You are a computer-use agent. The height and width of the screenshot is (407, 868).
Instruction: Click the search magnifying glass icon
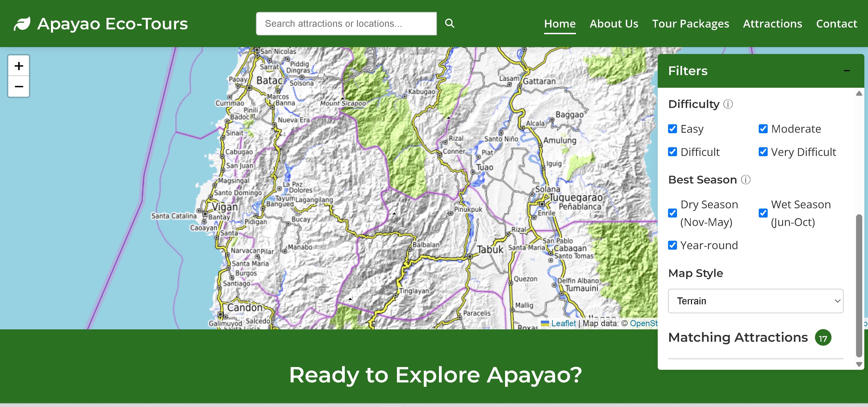tap(450, 24)
